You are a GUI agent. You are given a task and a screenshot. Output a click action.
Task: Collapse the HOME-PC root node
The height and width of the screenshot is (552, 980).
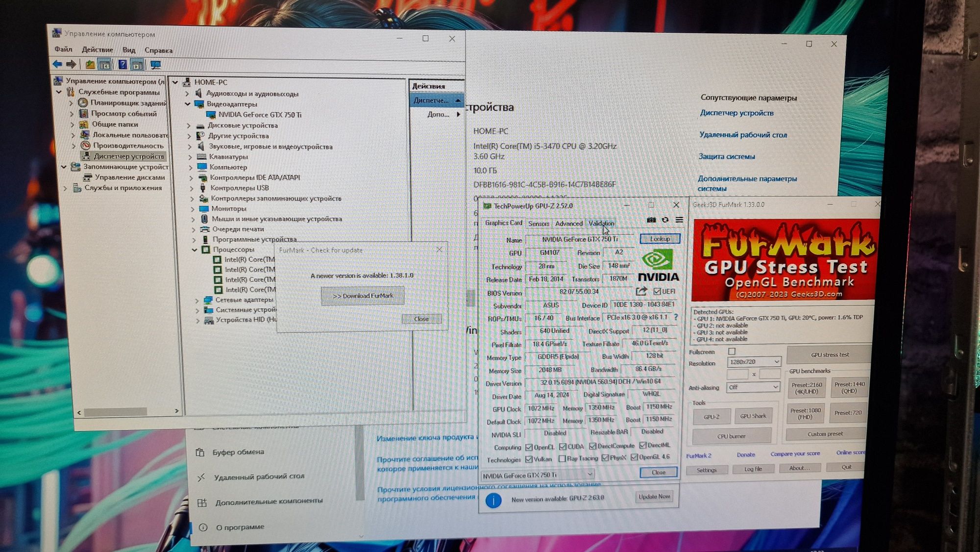point(175,82)
